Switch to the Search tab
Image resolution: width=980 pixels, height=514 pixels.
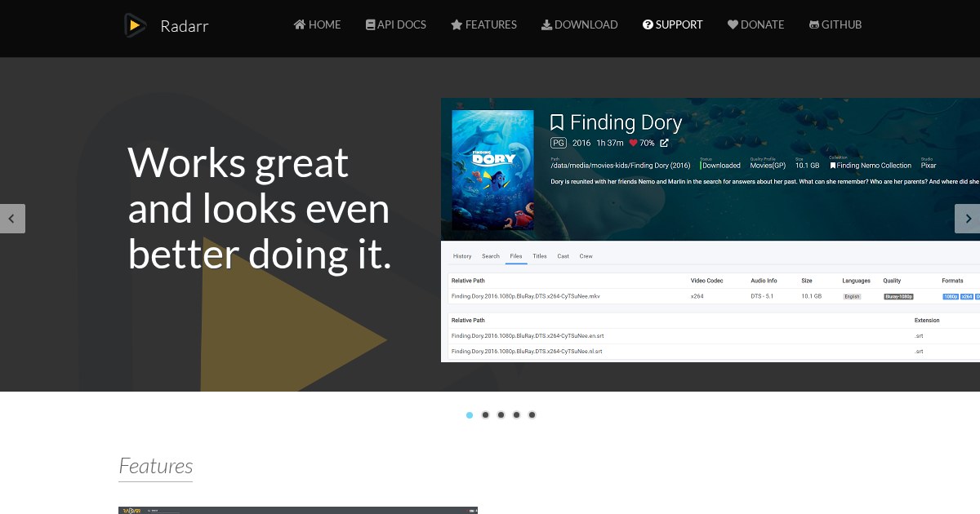(491, 256)
